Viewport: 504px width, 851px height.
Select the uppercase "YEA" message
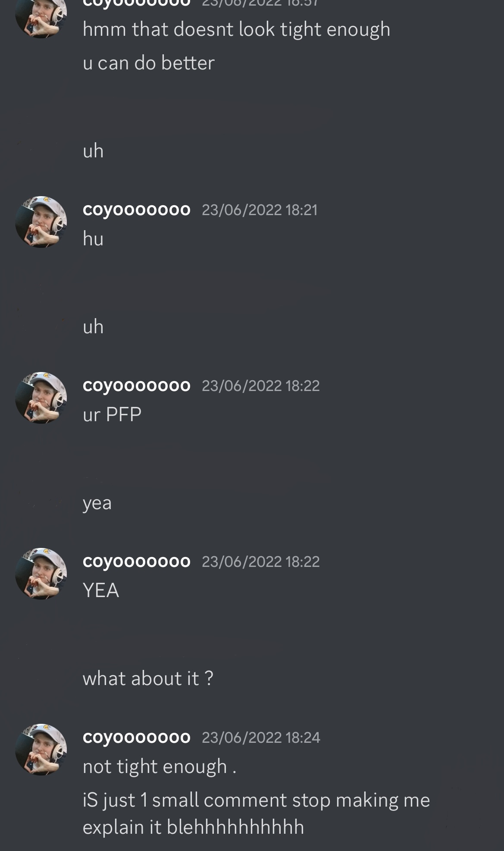point(100,590)
